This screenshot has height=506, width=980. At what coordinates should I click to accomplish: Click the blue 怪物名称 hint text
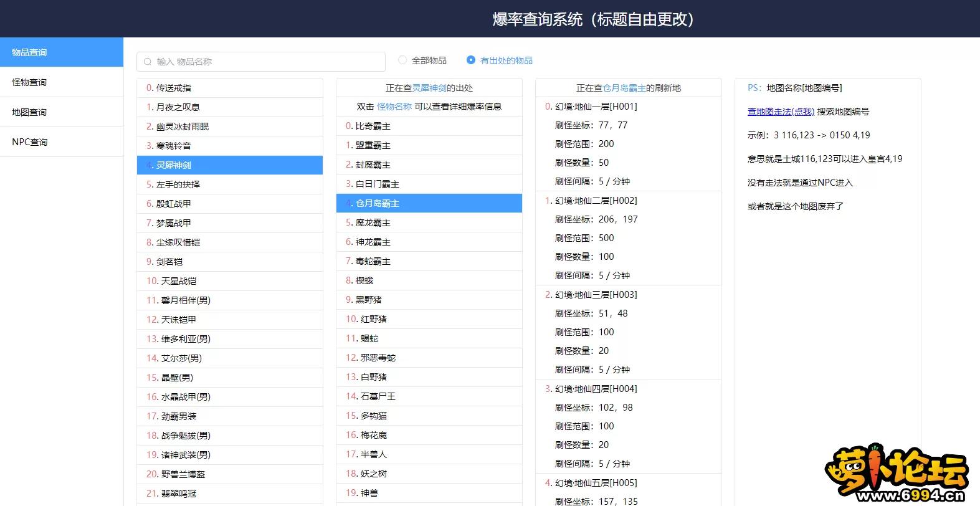[x=394, y=107]
